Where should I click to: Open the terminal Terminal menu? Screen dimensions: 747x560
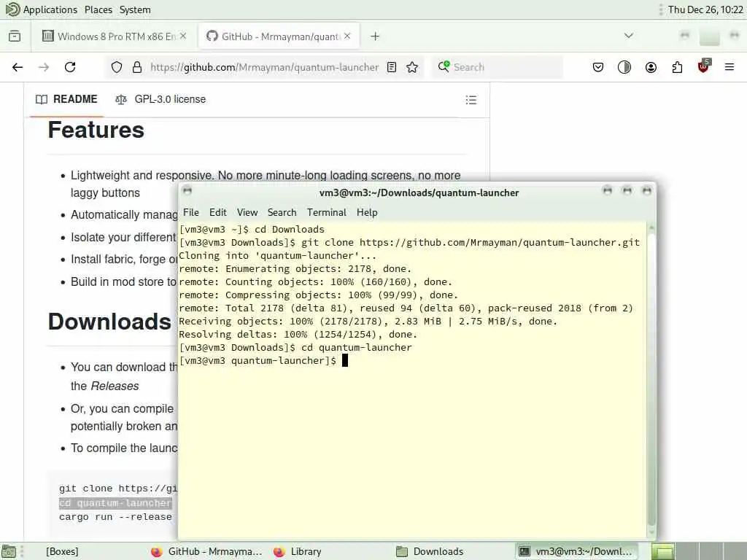326,212
